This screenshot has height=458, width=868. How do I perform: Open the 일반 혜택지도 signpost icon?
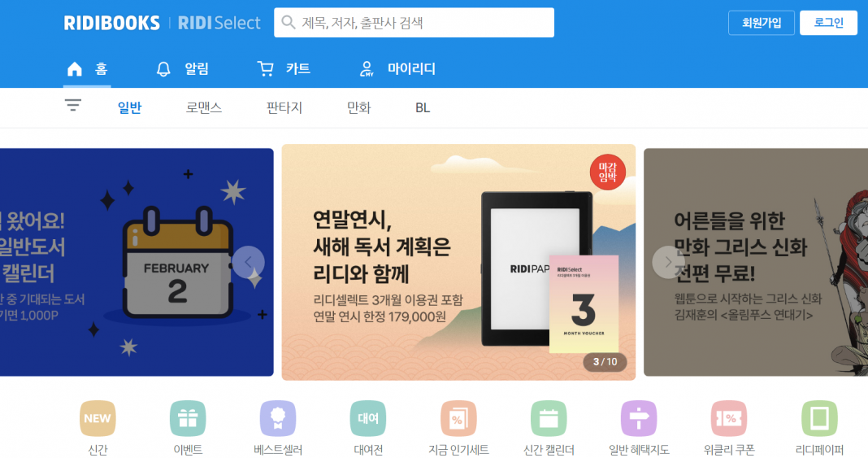[x=639, y=419]
